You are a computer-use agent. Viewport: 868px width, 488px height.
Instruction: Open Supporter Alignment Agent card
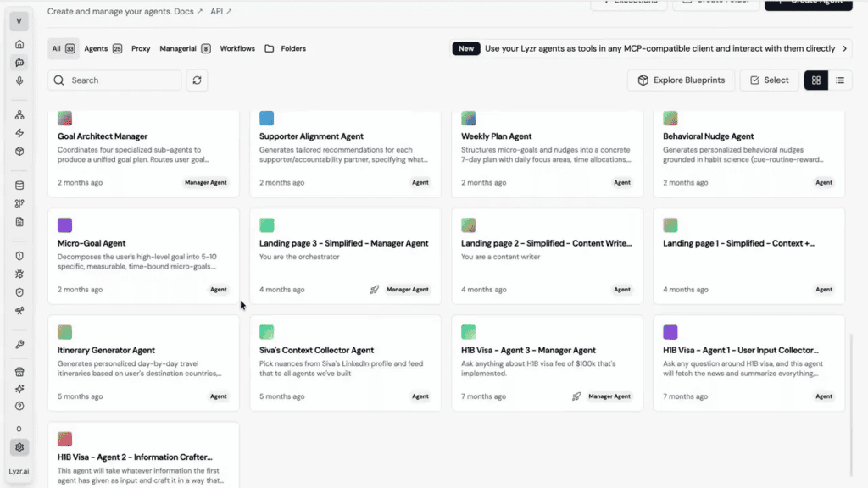(346, 152)
